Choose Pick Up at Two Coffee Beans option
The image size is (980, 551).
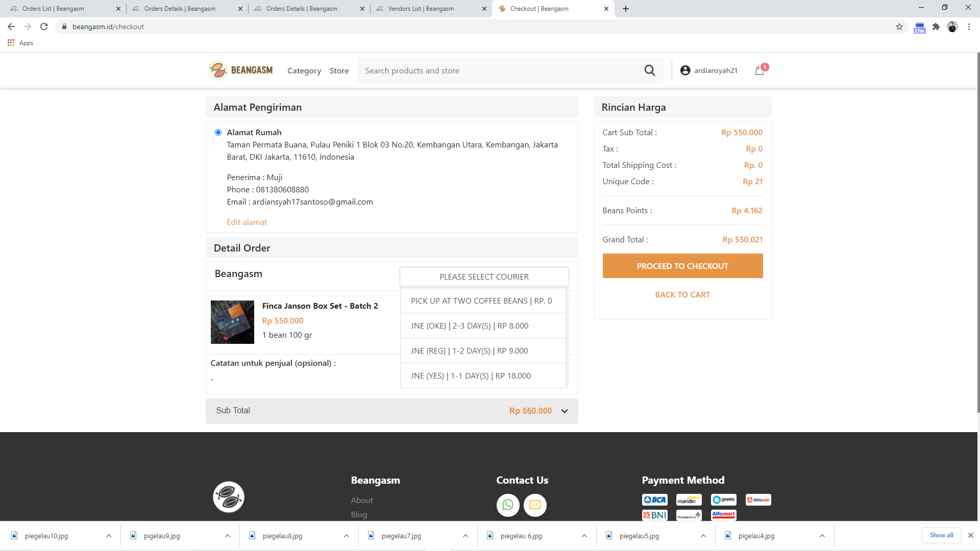[483, 300]
